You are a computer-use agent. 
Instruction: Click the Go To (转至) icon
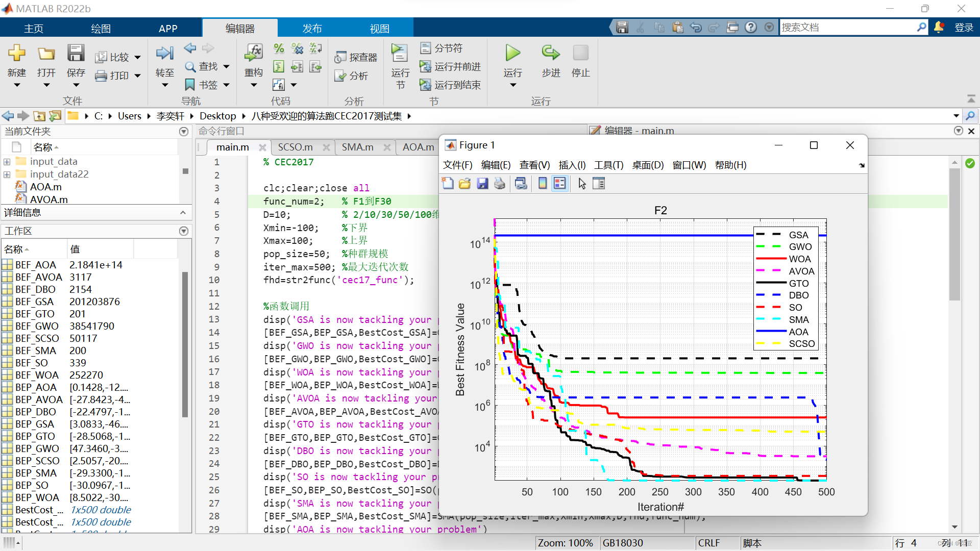click(x=164, y=53)
